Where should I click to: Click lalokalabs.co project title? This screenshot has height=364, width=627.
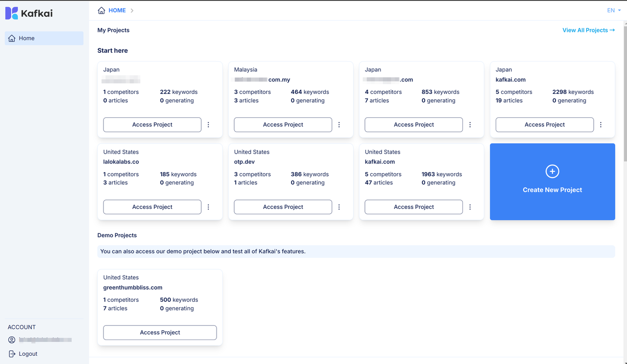click(x=121, y=162)
